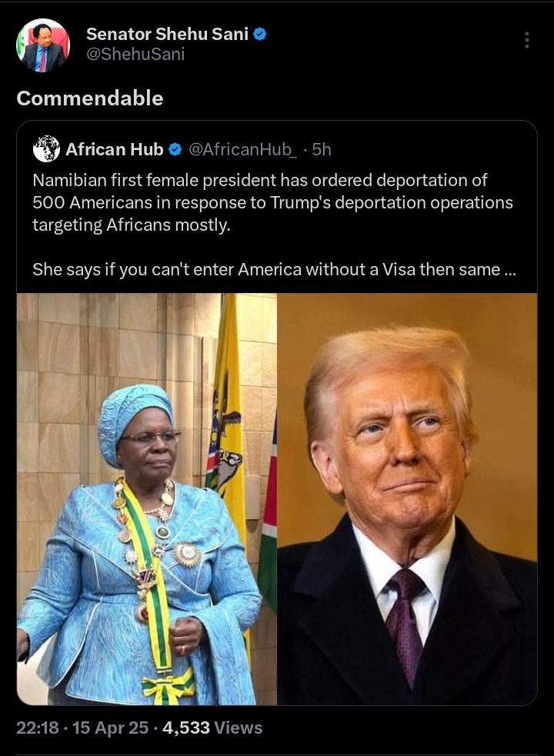This screenshot has width=554, height=756.
Task: Open the three-dot more options menu
Action: pyautogui.click(x=527, y=40)
